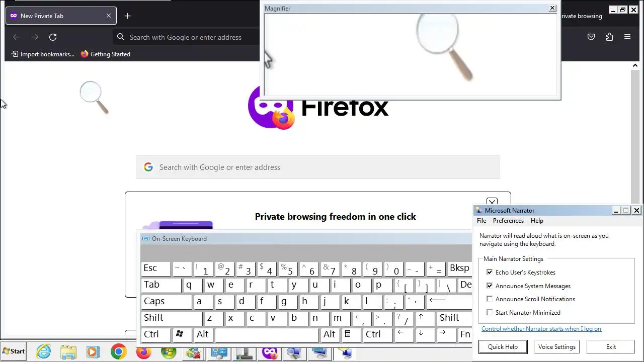This screenshot has height=362, width=644.
Task: Close the New Private Tab
Action: point(109,16)
